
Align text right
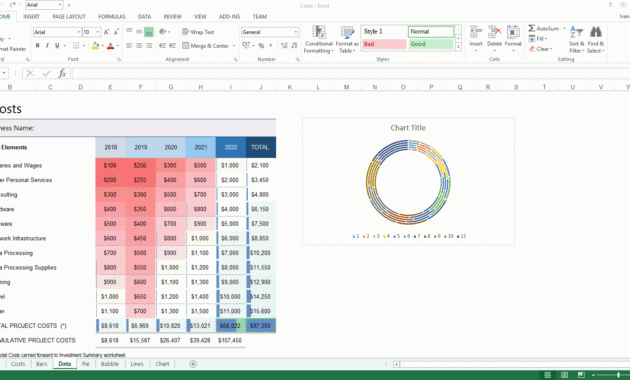tap(149, 46)
